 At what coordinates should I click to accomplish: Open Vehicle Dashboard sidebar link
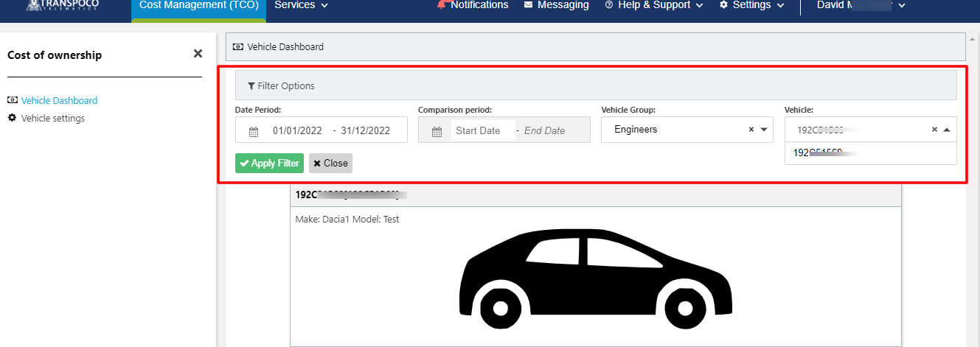[59, 101]
